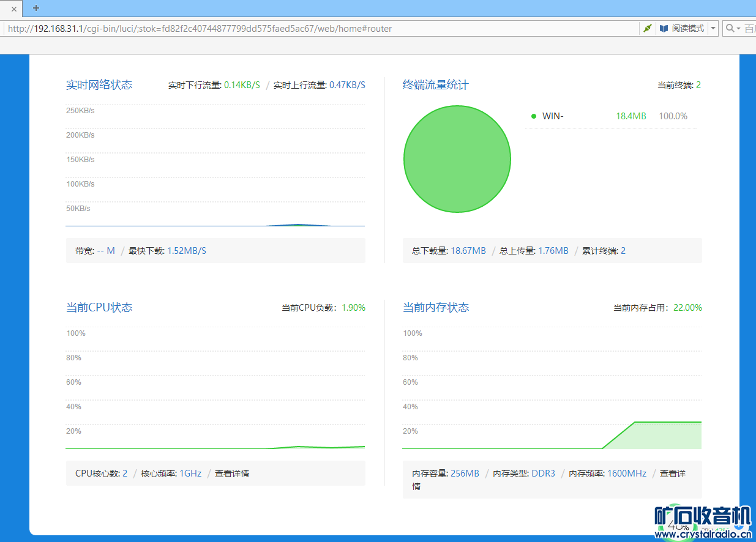Click green legend dot beside WIN-
756x542 pixels.
coord(534,116)
